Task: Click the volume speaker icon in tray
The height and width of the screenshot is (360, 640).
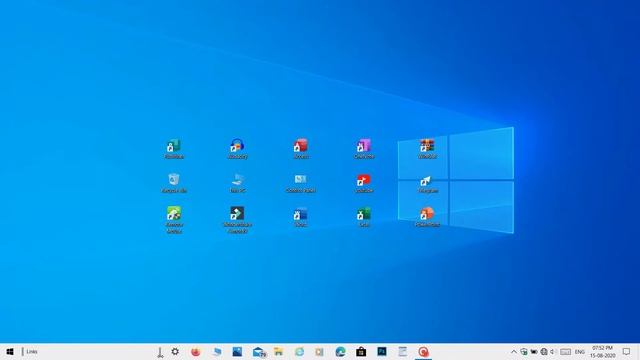Action: (x=553, y=351)
